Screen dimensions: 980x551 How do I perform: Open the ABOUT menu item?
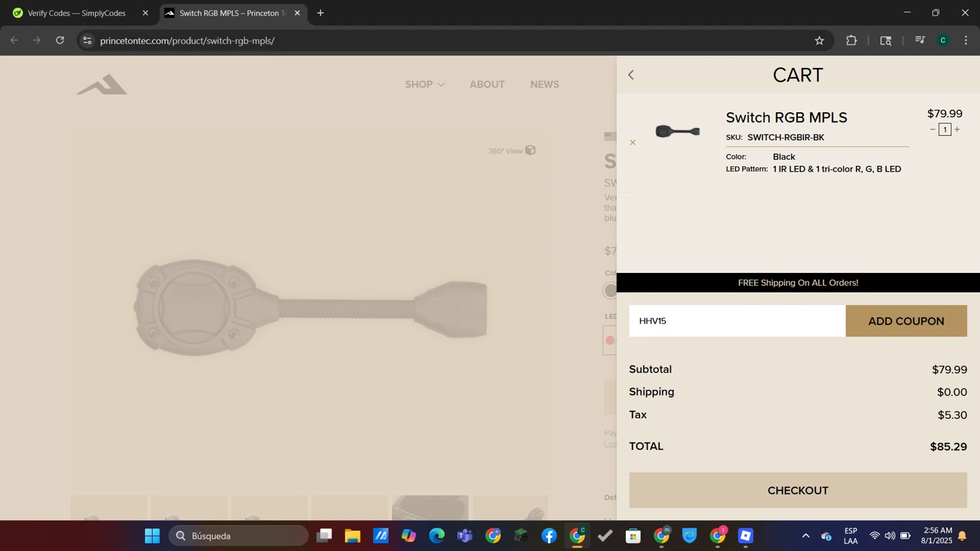tap(487, 84)
